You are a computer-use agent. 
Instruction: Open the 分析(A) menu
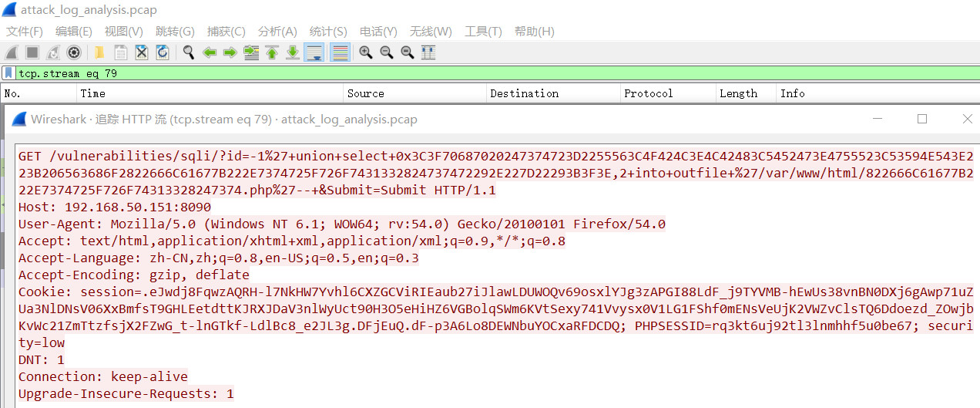[277, 32]
